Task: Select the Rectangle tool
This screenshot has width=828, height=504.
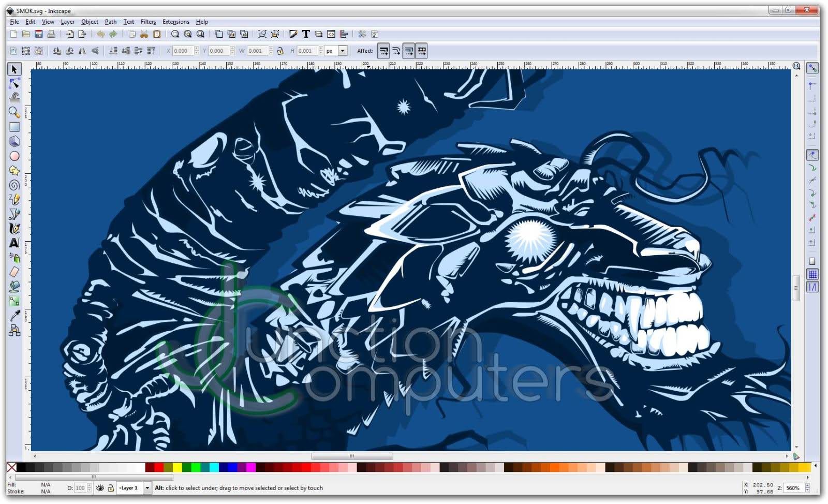Action: (x=14, y=127)
